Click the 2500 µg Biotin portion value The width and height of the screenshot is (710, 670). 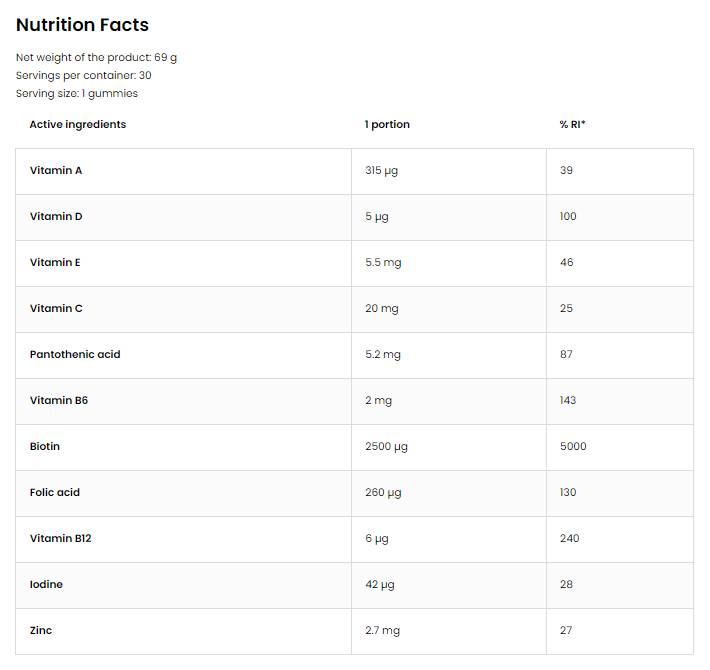click(386, 447)
